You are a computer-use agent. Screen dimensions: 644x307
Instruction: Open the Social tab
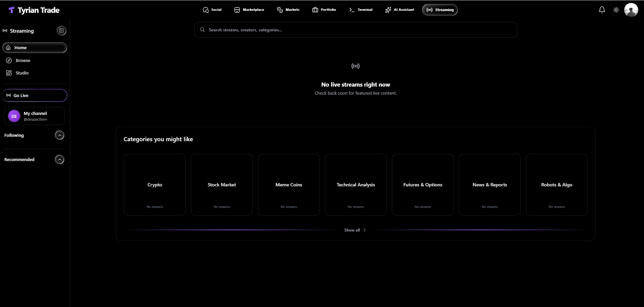click(212, 10)
